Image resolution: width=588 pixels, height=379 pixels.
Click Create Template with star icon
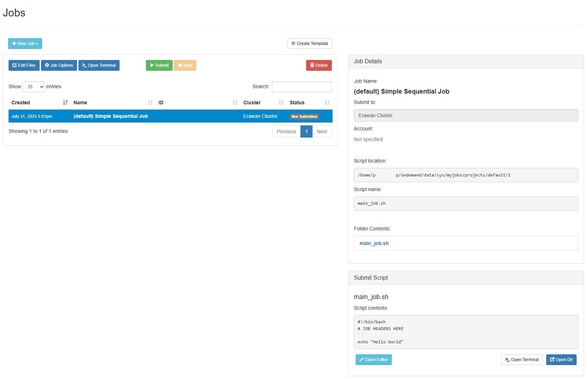click(x=310, y=44)
